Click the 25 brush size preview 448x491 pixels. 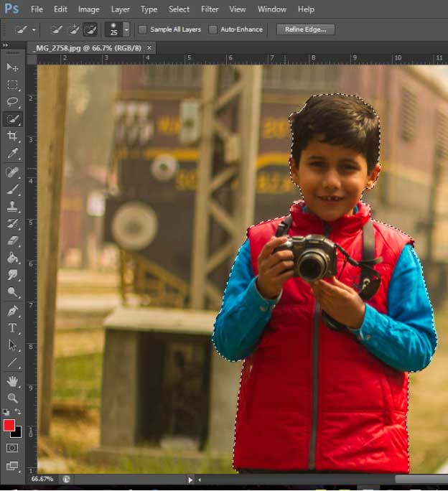point(113,29)
